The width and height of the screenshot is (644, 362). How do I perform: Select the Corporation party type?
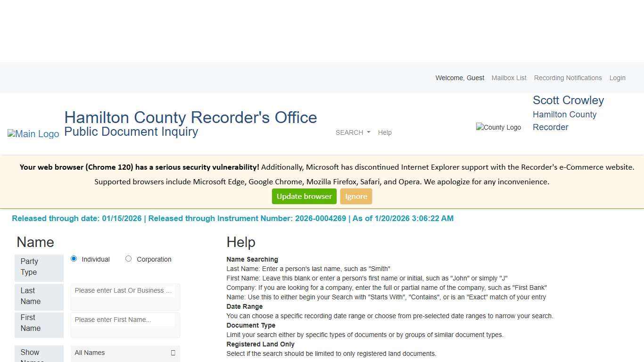(x=128, y=259)
